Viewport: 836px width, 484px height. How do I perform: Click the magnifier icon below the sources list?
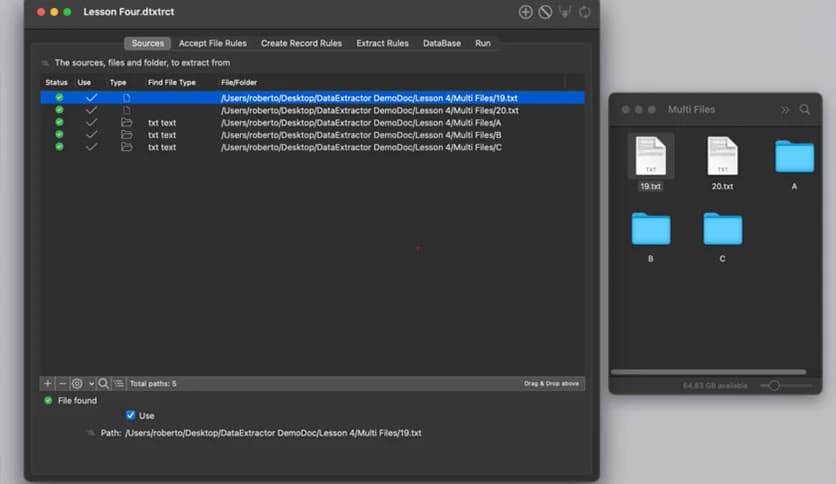point(104,383)
